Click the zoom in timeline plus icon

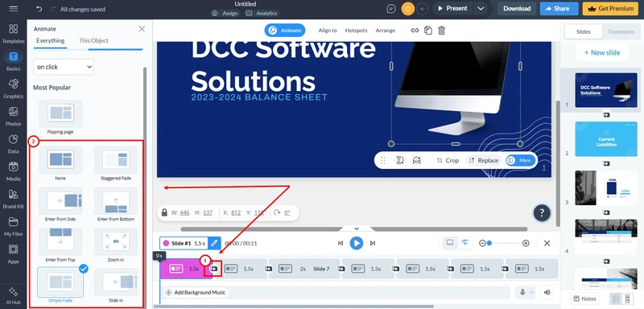click(526, 243)
